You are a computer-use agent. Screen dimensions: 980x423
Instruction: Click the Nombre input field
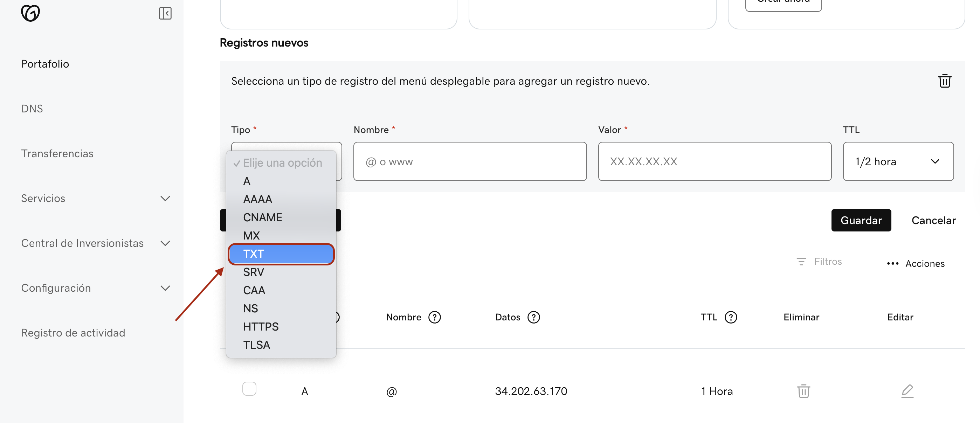point(470,162)
